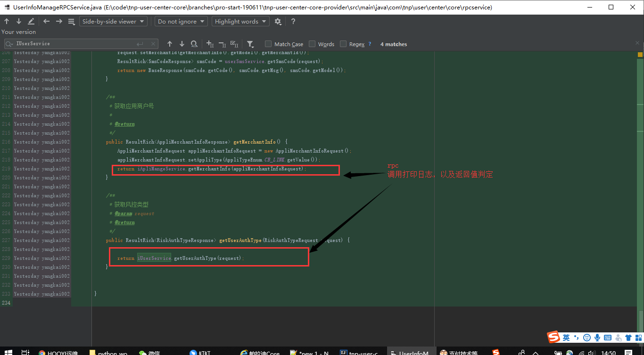Switch to WeChat 微信 taskbar item
The width and height of the screenshot is (644, 355).
149,352
